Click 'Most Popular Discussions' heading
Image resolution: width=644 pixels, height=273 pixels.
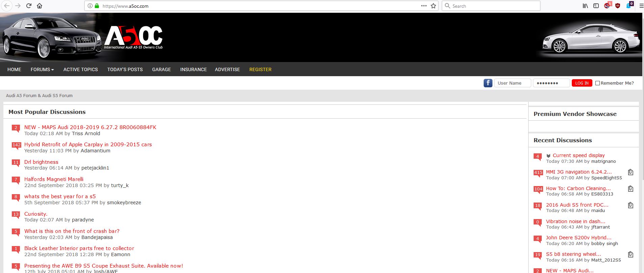pos(47,112)
